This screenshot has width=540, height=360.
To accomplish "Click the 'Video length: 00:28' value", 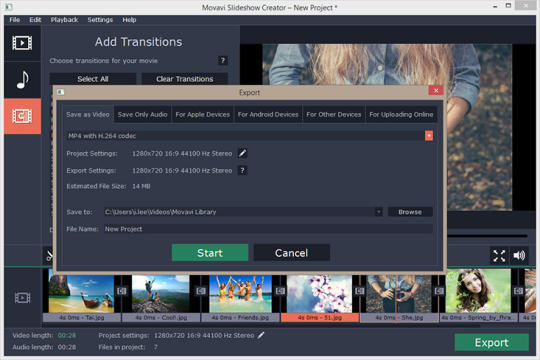I will click(67, 335).
